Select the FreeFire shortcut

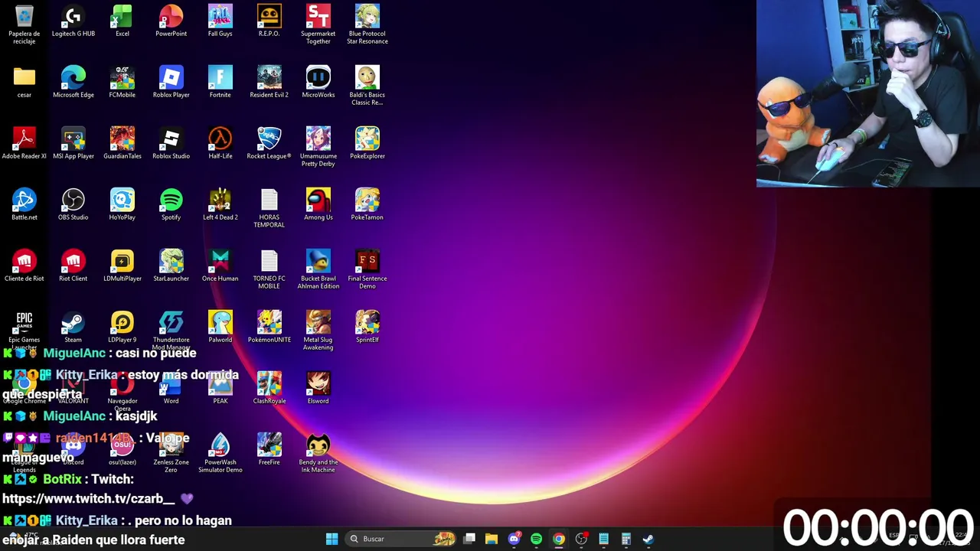tap(269, 450)
